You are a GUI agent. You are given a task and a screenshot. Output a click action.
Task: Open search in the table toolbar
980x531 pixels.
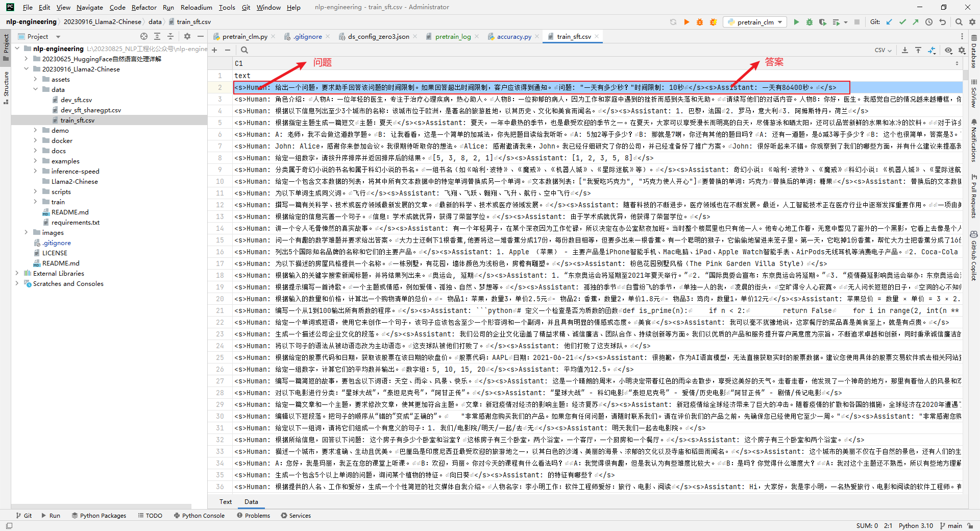[244, 50]
